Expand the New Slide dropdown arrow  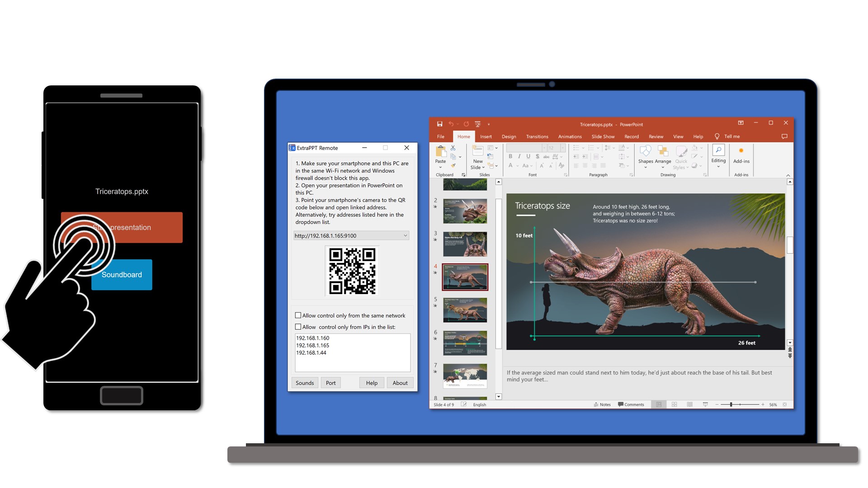click(483, 167)
